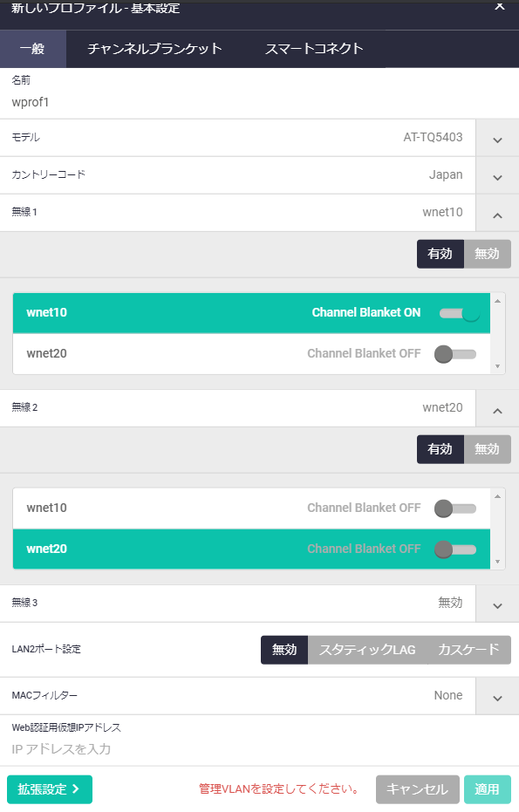Set 無線1 to 無効
Image resolution: width=519 pixels, height=812 pixels.
pyautogui.click(x=488, y=254)
